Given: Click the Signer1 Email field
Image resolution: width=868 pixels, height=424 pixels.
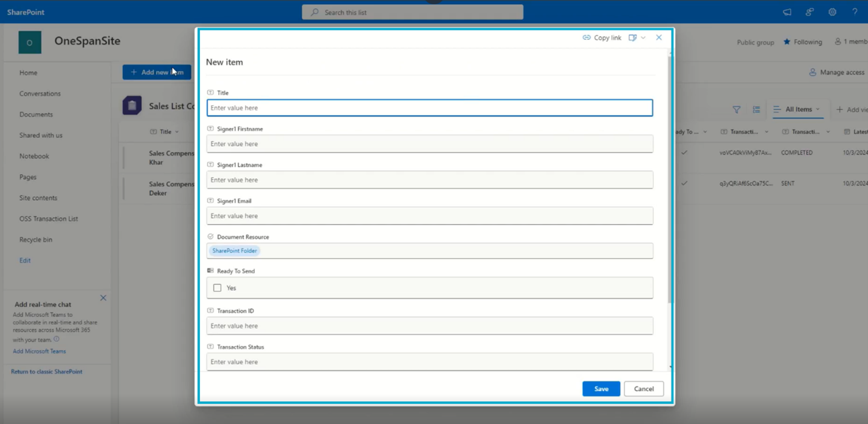Looking at the screenshot, I should (430, 215).
